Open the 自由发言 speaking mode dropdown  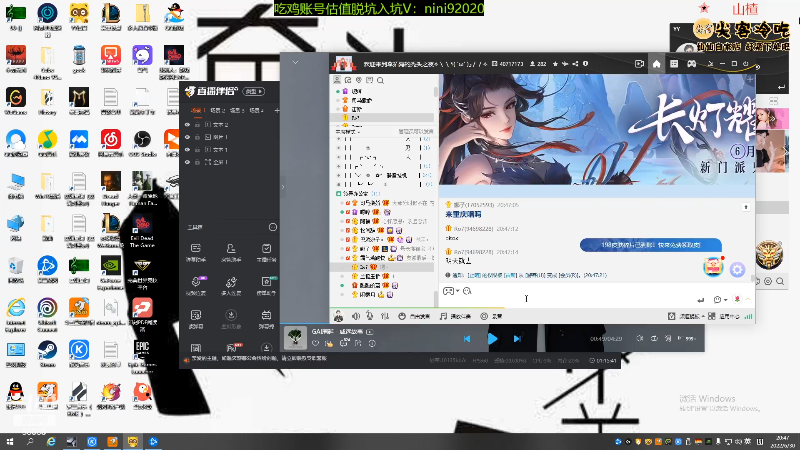pyautogui.click(x=414, y=316)
